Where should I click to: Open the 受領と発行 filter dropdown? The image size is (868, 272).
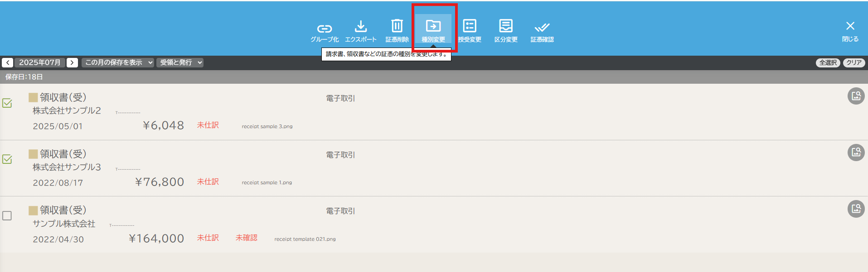point(180,62)
